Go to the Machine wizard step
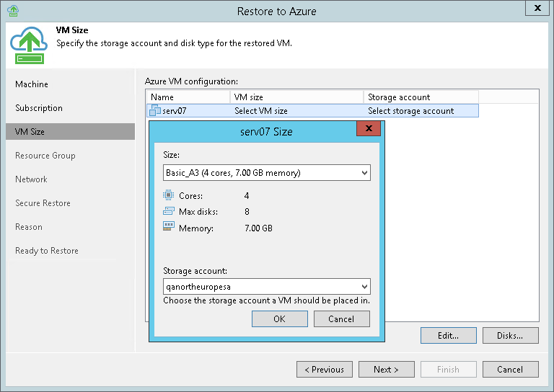The image size is (554, 392). pos(32,84)
